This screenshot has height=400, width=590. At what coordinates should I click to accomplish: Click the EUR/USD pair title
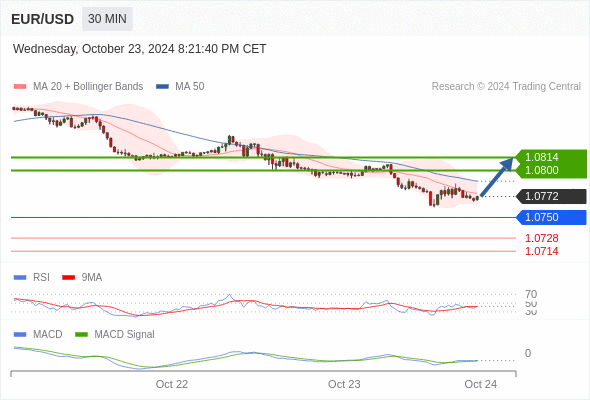click(x=43, y=19)
